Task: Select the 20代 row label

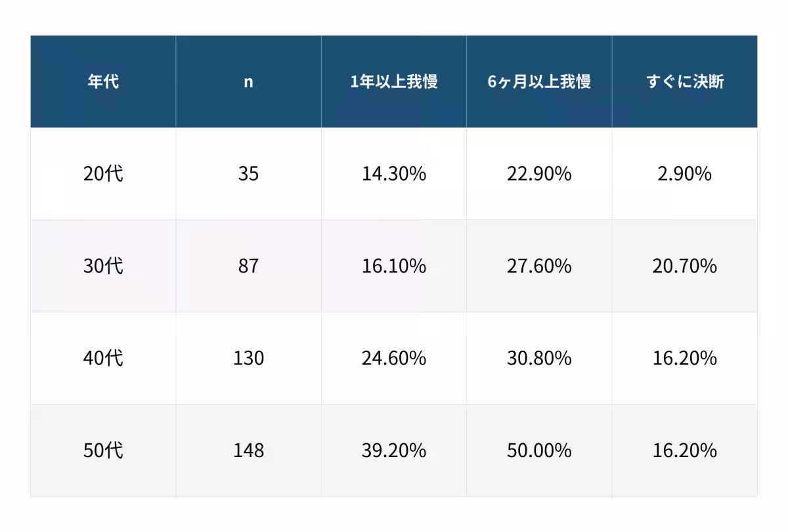Action: coord(103,174)
